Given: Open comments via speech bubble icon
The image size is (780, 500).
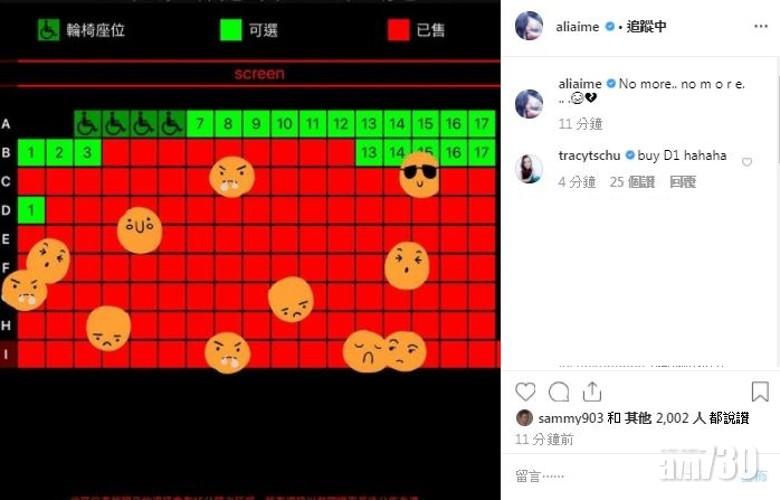Looking at the screenshot, I should 559,392.
